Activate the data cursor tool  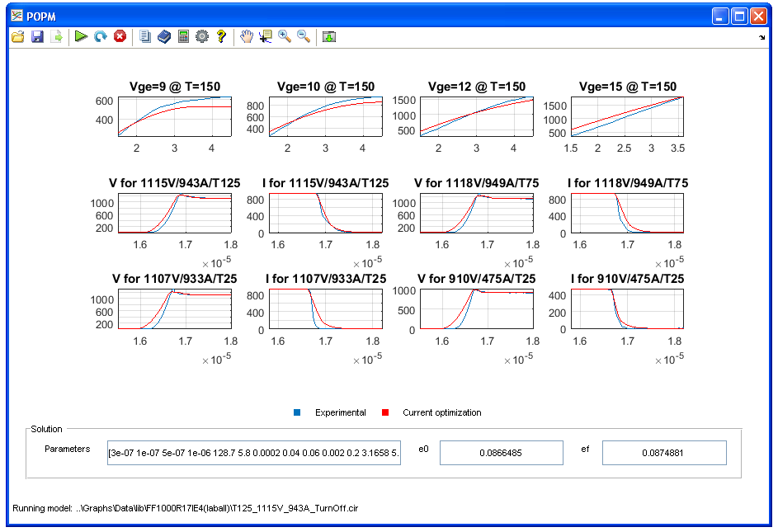coord(265,37)
